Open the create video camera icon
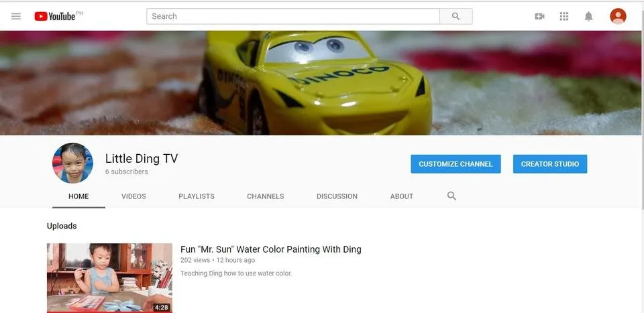644x313 pixels. tap(539, 16)
